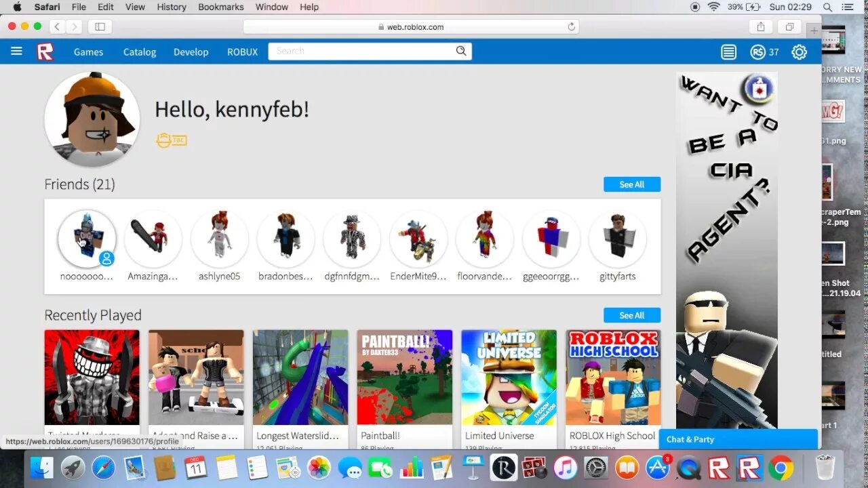Open friend Amazinga's avatar
Image resolution: width=868 pixels, height=488 pixels.
coord(153,239)
